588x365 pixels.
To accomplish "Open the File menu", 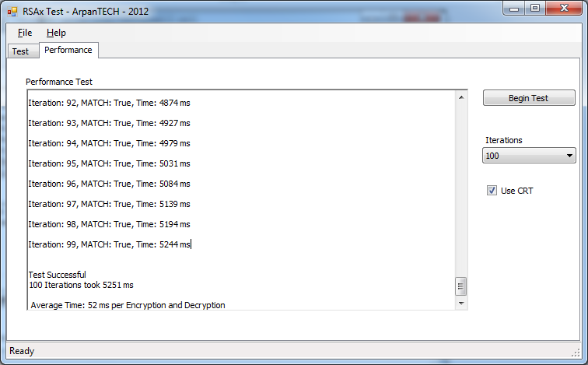I will pos(25,33).
